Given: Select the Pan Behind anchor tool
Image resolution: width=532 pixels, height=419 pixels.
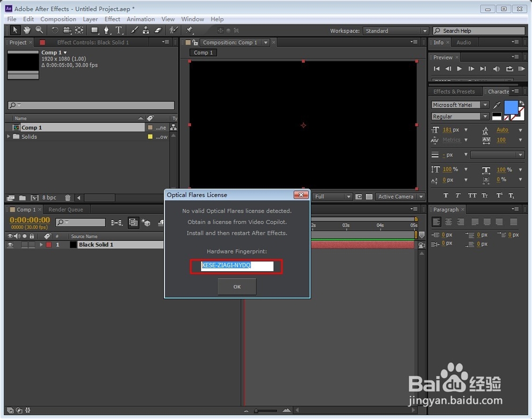Looking at the screenshot, I should coord(79,30).
